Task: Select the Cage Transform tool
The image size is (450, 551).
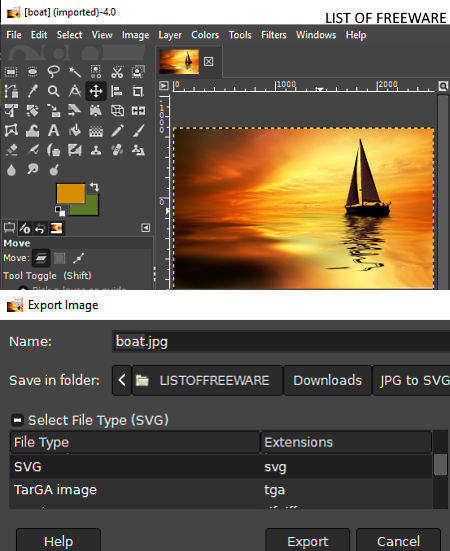Action: pyautogui.click(x=11, y=131)
